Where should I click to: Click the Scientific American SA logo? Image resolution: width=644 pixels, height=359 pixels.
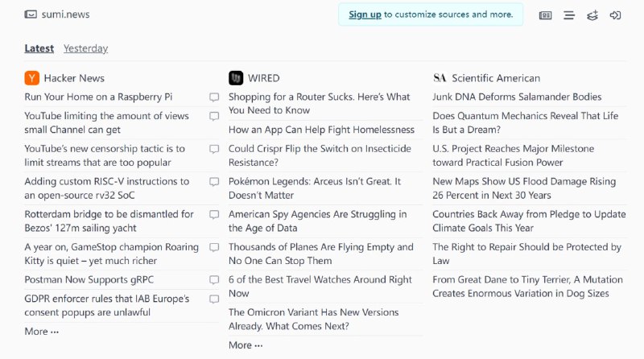[x=440, y=78]
